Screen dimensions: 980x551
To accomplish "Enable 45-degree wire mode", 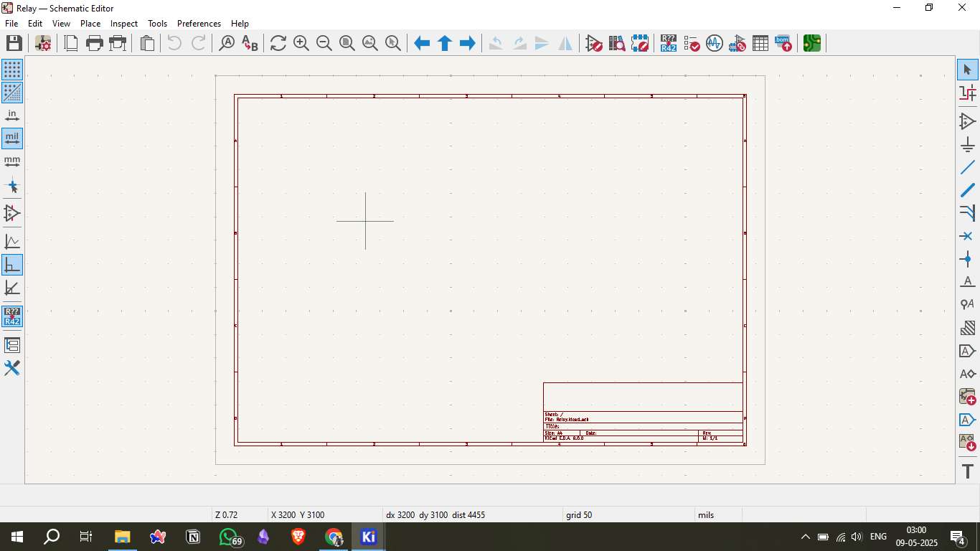I will pos(12,288).
